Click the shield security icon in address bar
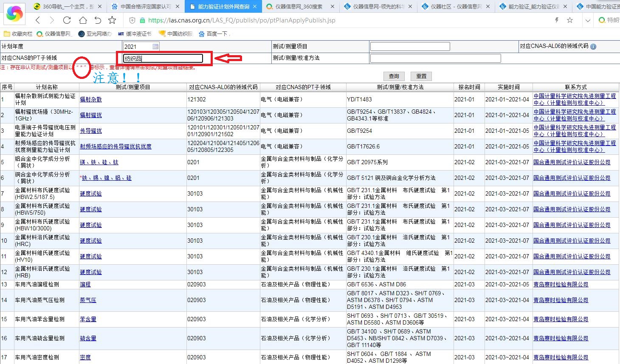This screenshot has height=364, width=620. [x=132, y=20]
